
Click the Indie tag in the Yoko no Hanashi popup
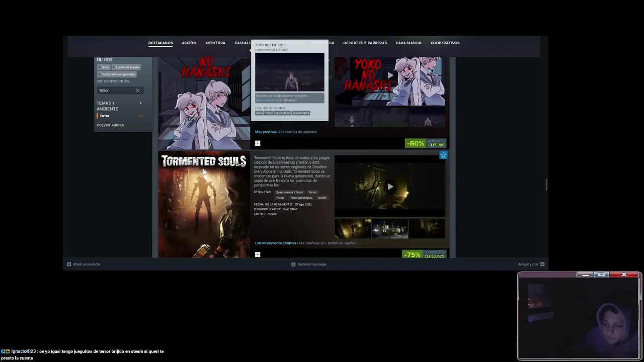pyautogui.click(x=259, y=113)
